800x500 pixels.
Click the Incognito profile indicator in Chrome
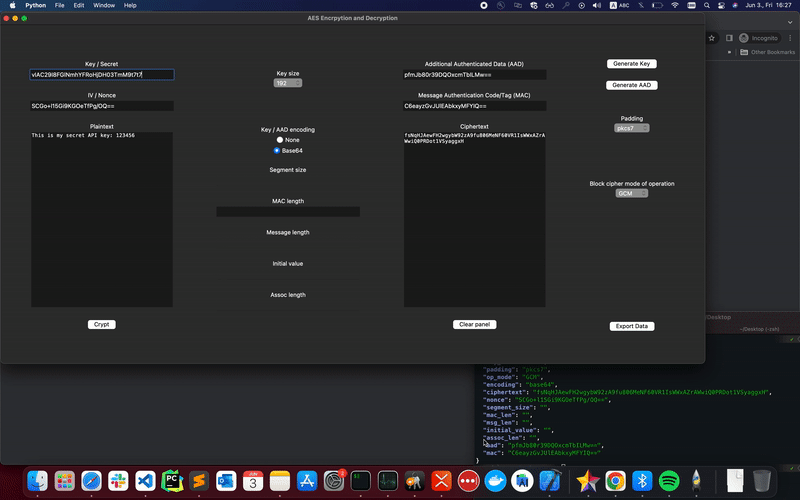pos(759,38)
